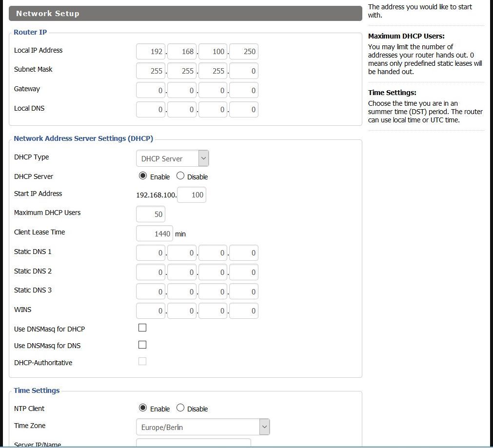Click the Time Settings section title
Screen dimensions: 493x448
click(37, 390)
